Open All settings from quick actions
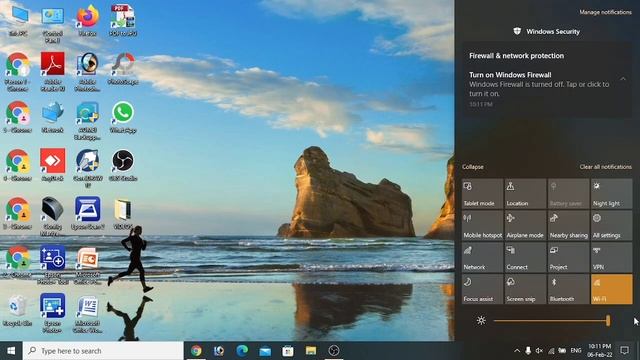This screenshot has height=360, width=640. (611, 226)
